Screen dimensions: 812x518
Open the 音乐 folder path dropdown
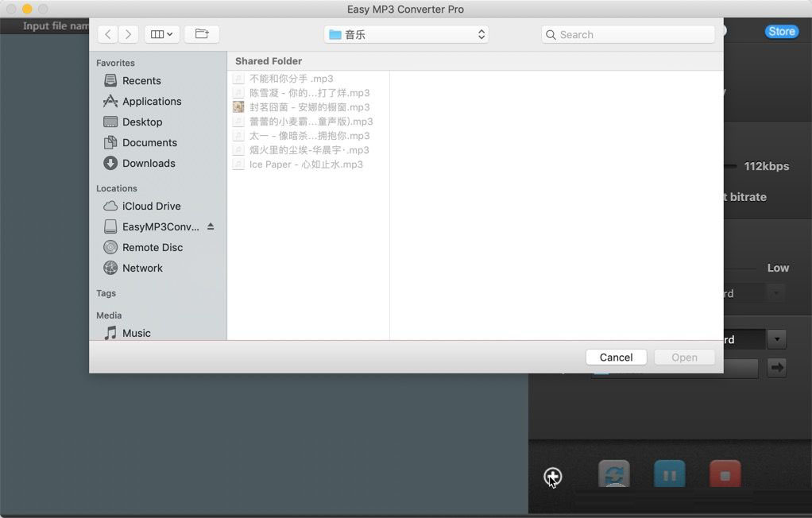coord(406,35)
